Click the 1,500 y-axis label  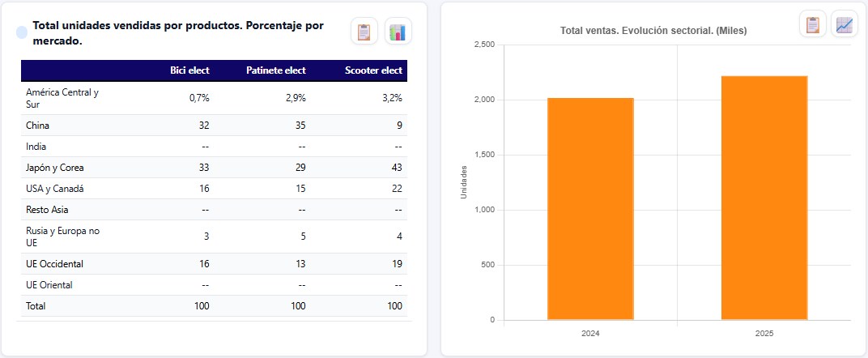point(486,155)
